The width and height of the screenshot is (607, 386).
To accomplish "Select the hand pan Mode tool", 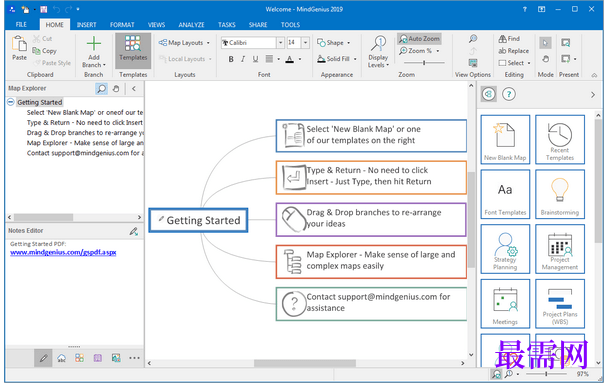I will pyautogui.click(x=545, y=59).
